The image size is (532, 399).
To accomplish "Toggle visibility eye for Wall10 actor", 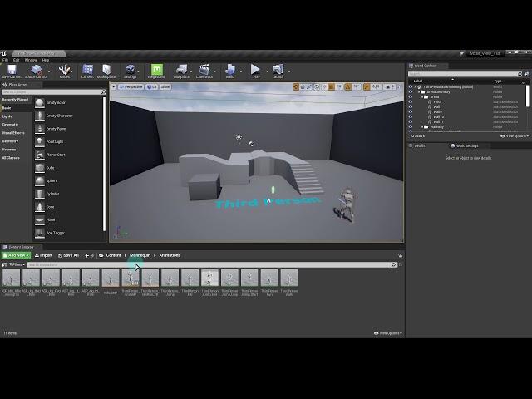I will (x=411, y=116).
